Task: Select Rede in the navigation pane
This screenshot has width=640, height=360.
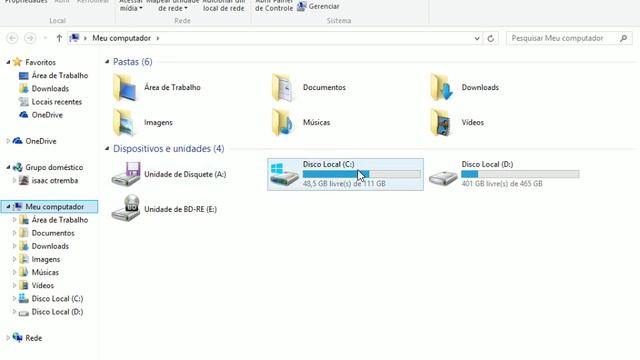Action: tap(27, 338)
